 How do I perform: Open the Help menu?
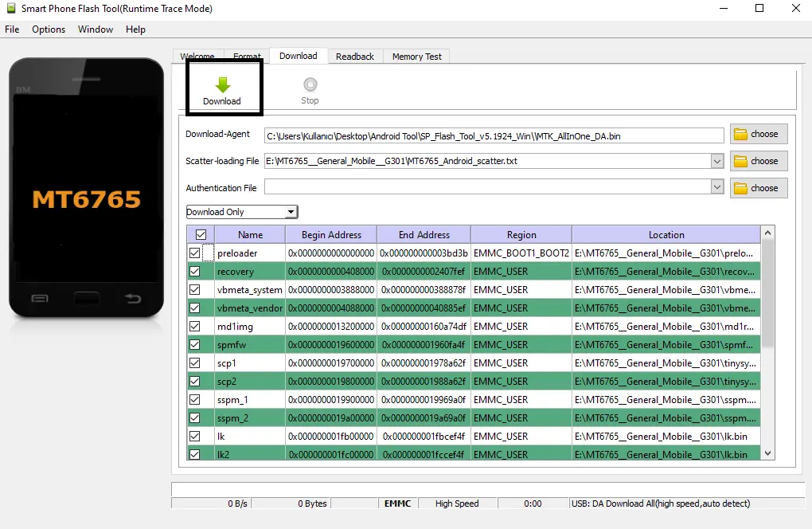pos(135,29)
